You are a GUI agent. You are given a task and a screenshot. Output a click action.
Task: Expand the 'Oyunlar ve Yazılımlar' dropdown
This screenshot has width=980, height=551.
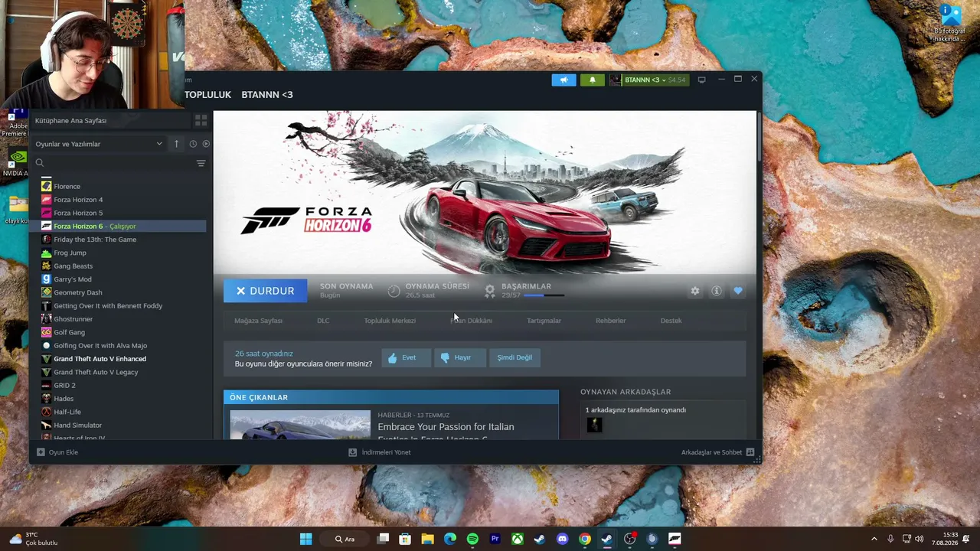point(99,144)
